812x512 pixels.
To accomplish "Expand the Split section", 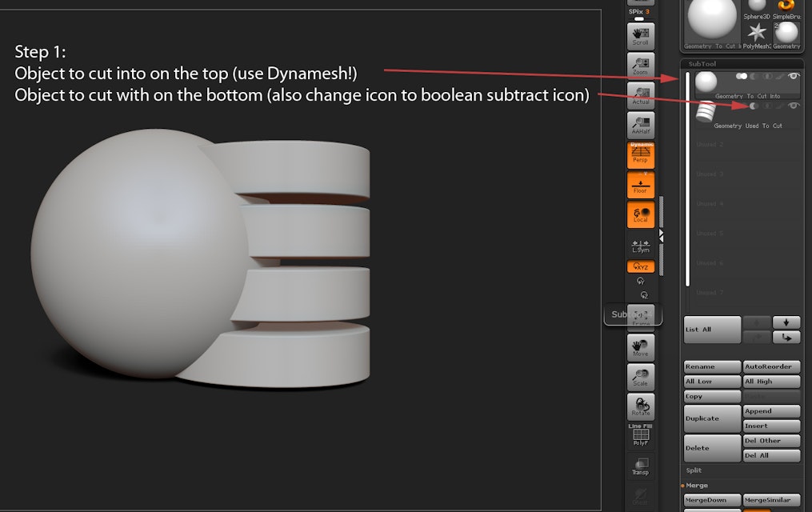I will 693,470.
